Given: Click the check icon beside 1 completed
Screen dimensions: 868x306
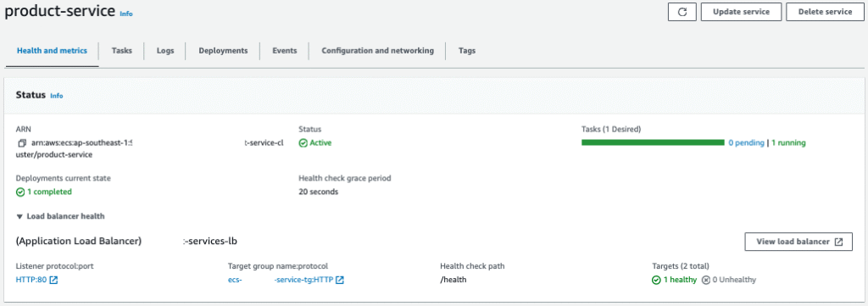Looking at the screenshot, I should point(20,192).
